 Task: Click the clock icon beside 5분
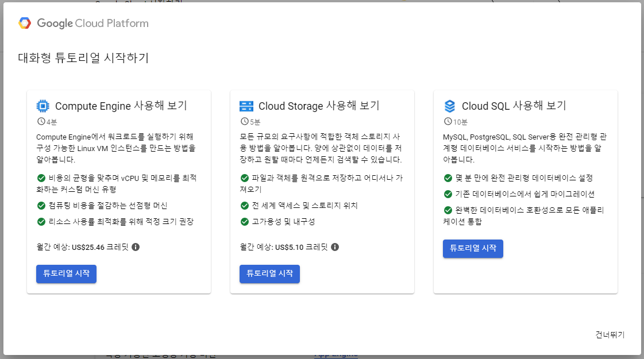[x=244, y=122]
